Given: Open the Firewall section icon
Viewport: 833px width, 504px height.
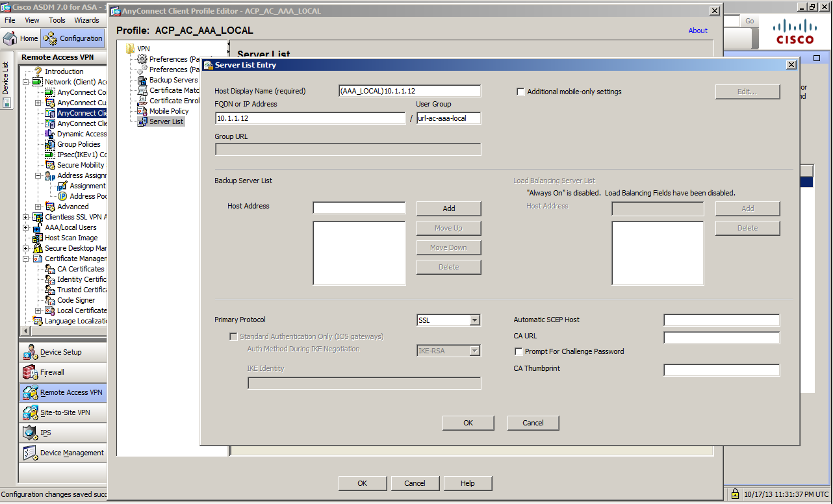Looking at the screenshot, I should pyautogui.click(x=30, y=373).
